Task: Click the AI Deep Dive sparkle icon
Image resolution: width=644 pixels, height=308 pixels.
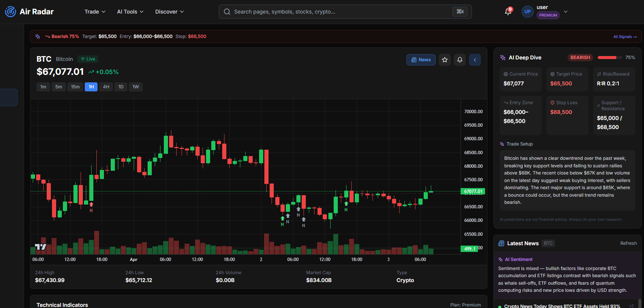Action: click(503, 58)
